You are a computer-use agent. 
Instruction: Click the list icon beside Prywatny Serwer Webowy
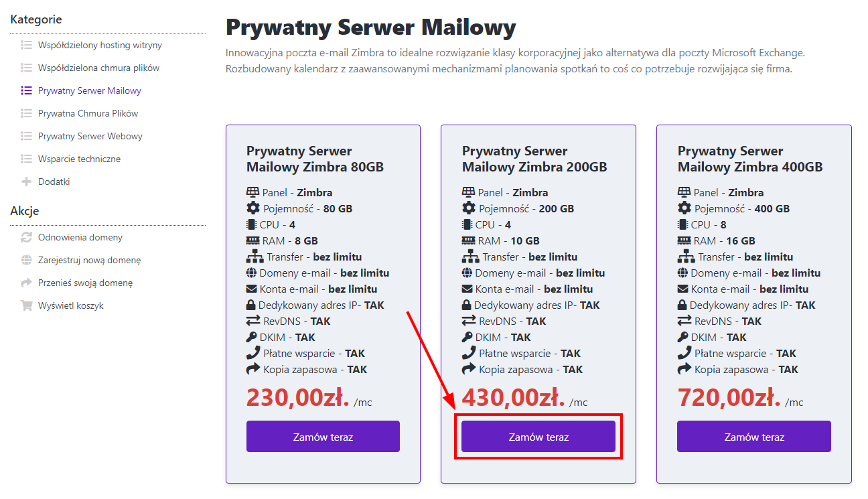click(27, 136)
